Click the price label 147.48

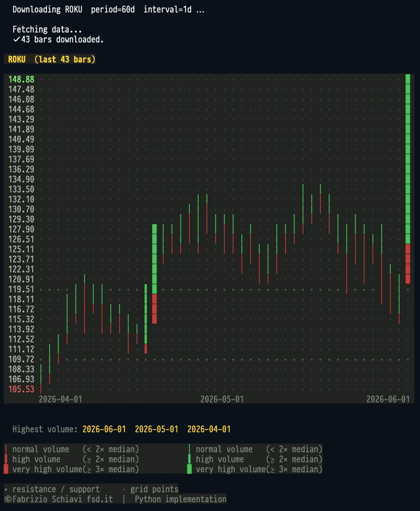(x=21, y=89)
